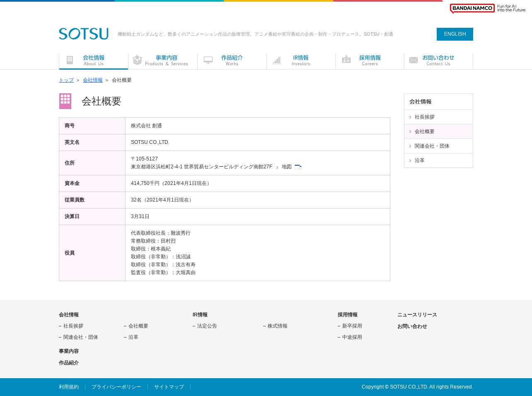Click the 商号 row header
Image resolution: width=532 pixels, height=396 pixels.
(92, 126)
